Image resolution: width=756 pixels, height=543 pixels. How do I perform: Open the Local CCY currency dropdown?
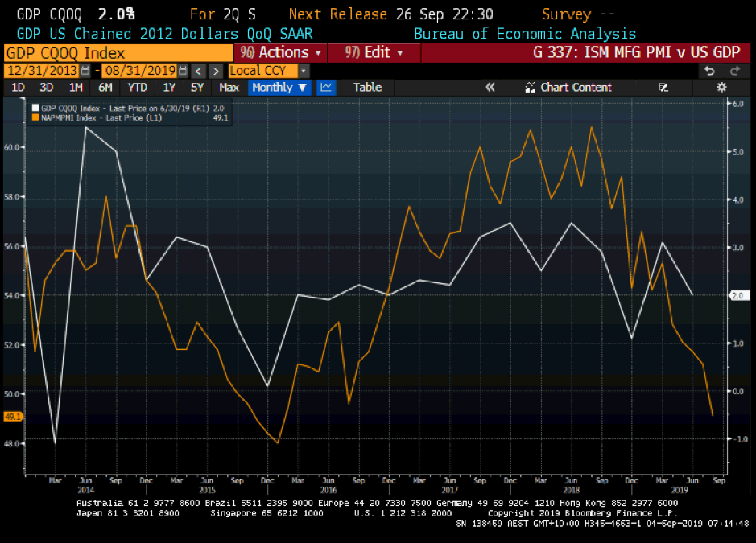coord(269,70)
